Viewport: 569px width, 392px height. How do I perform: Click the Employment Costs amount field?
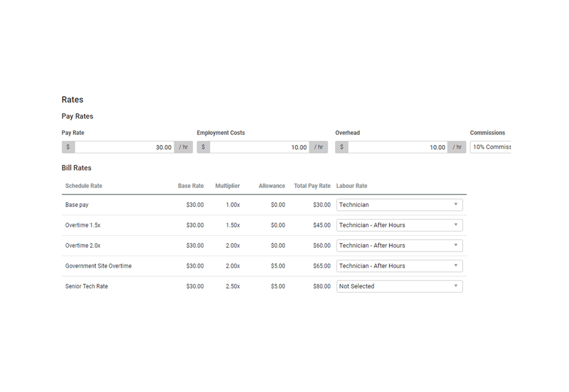click(x=259, y=147)
